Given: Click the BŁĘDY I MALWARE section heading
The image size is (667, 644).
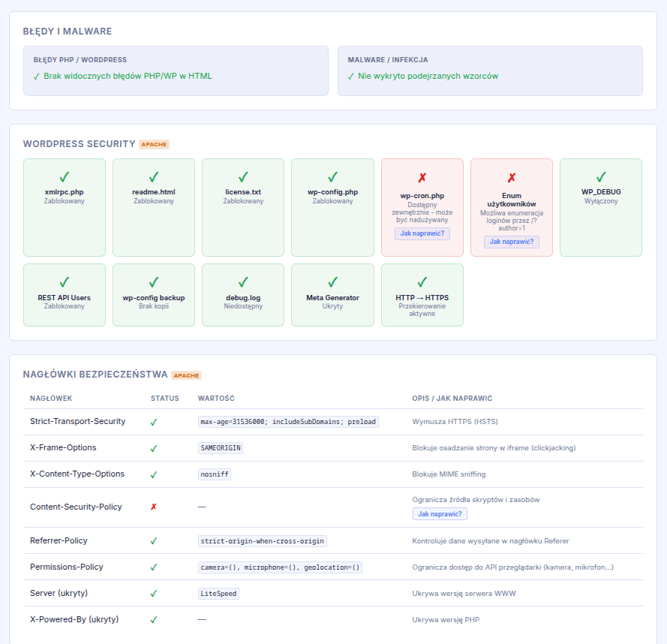Looking at the screenshot, I should click(68, 32).
